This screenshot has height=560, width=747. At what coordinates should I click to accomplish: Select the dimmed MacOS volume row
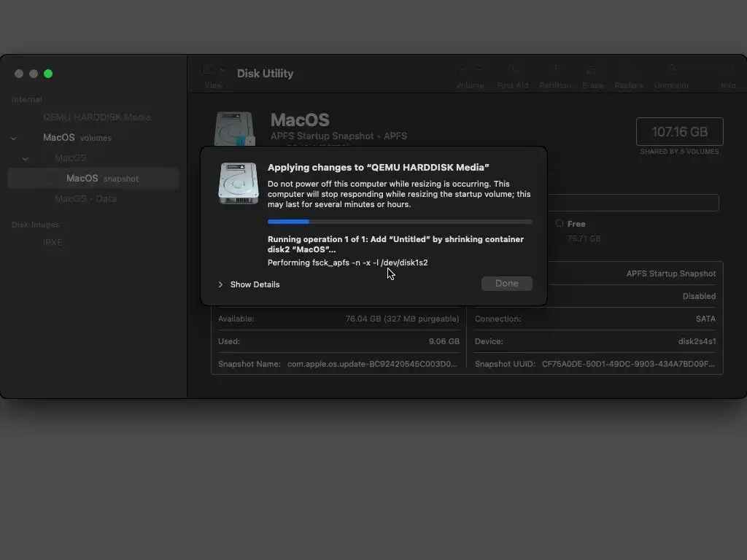click(x=71, y=157)
